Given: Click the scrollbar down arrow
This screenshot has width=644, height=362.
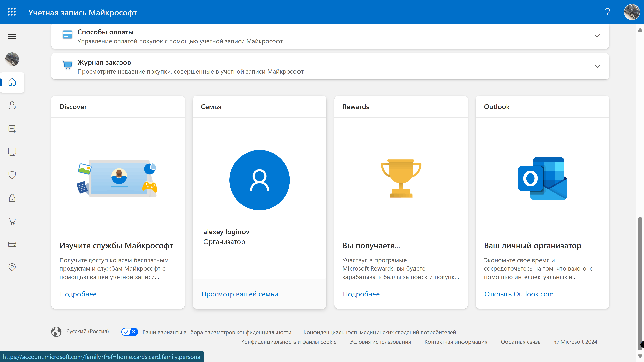Looking at the screenshot, I should tap(640, 356).
